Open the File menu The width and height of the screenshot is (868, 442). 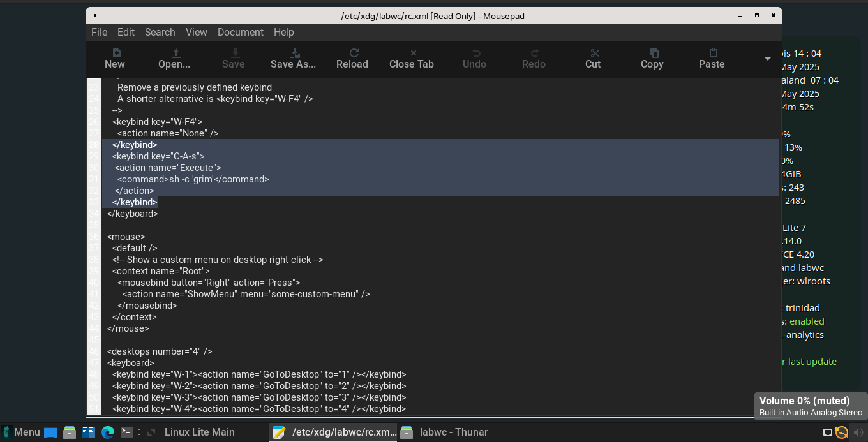tap(99, 32)
